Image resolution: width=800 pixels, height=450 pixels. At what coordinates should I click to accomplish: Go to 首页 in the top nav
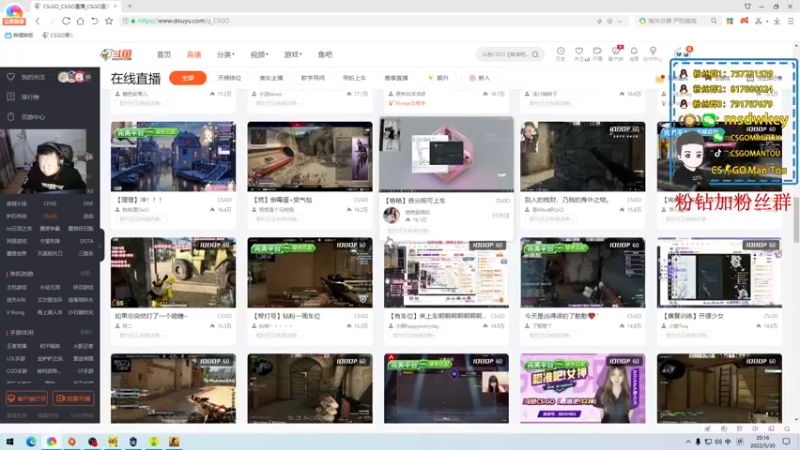(164, 55)
